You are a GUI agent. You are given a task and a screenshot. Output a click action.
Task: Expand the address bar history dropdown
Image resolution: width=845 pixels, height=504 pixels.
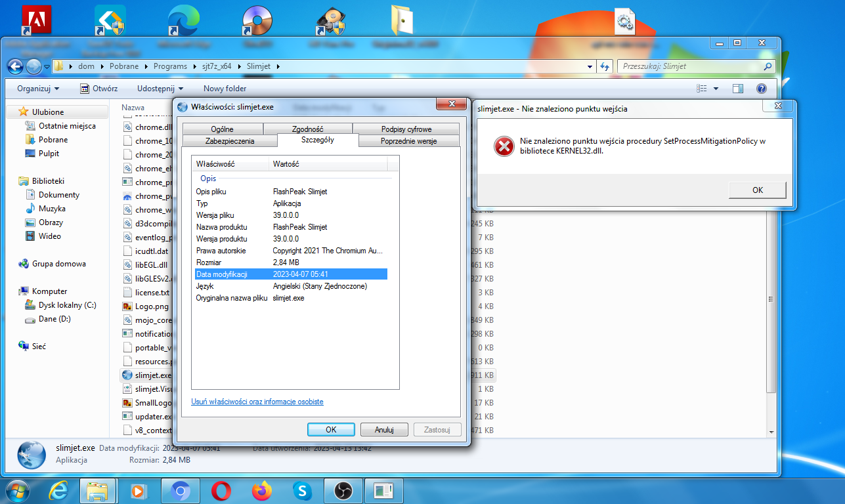(x=590, y=66)
